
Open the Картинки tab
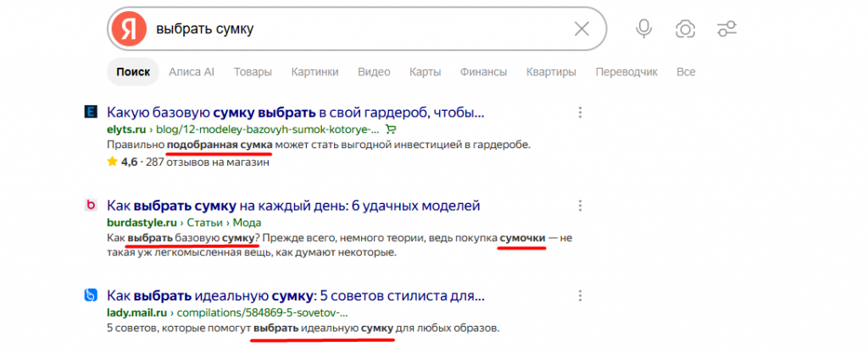(x=315, y=72)
